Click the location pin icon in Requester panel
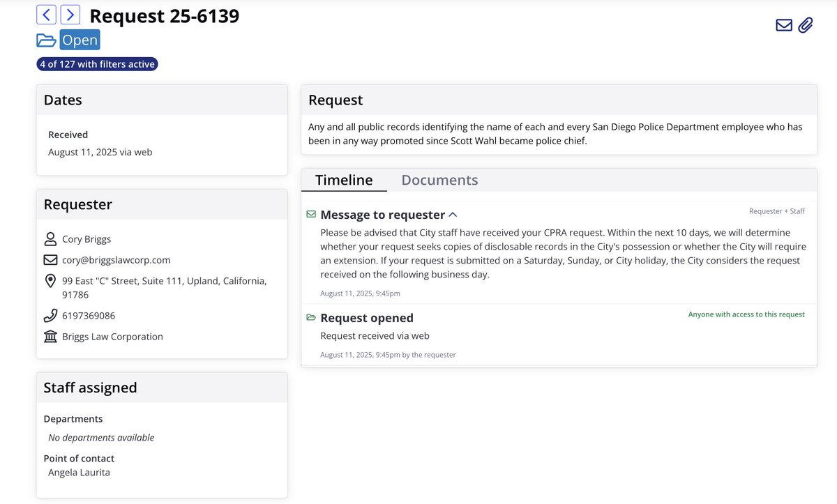 coord(50,281)
